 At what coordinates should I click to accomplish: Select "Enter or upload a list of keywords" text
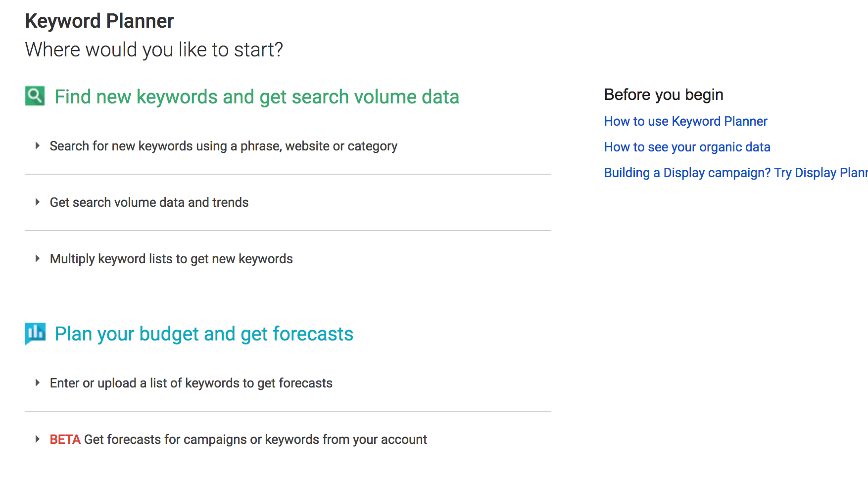coord(191,384)
